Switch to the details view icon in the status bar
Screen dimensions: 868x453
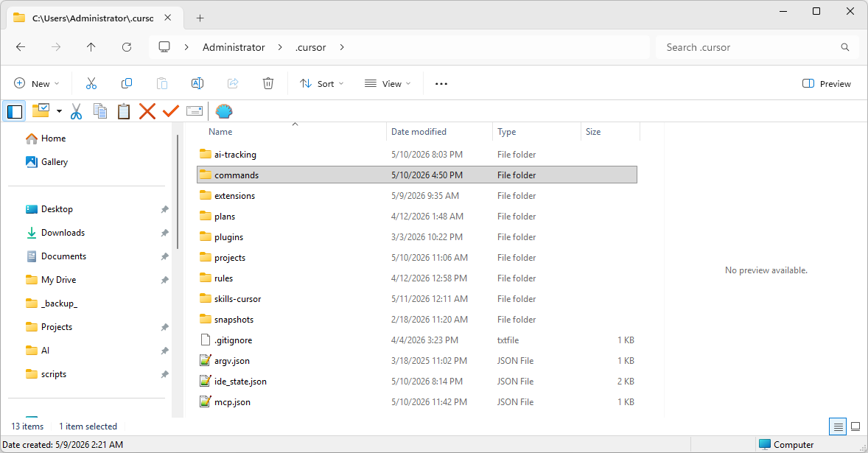[x=838, y=426]
